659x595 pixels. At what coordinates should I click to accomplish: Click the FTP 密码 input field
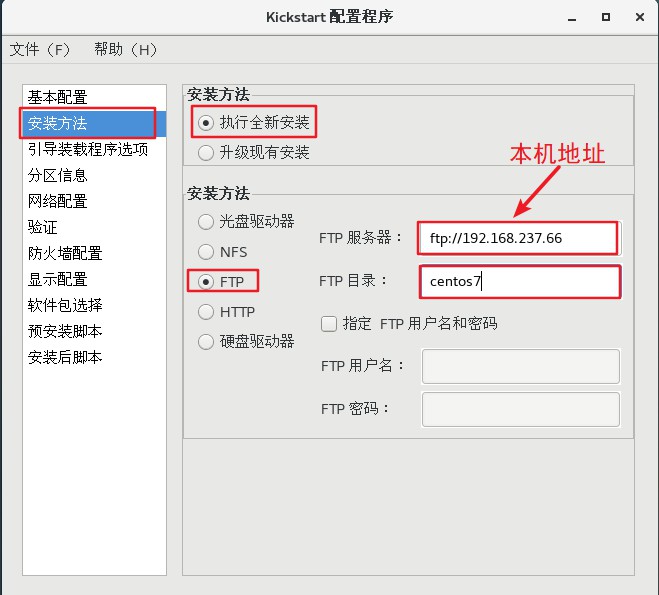click(x=521, y=409)
